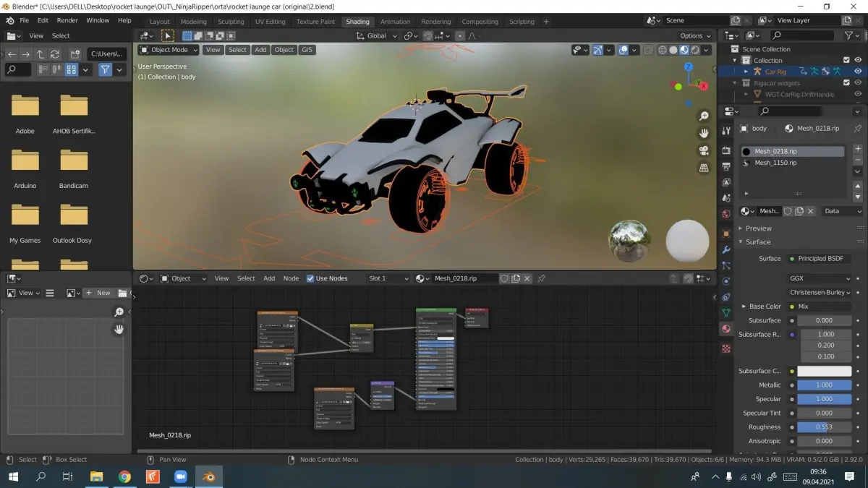Click the Subsurface Color white swatch
The width and height of the screenshot is (868, 488).
tap(825, 371)
